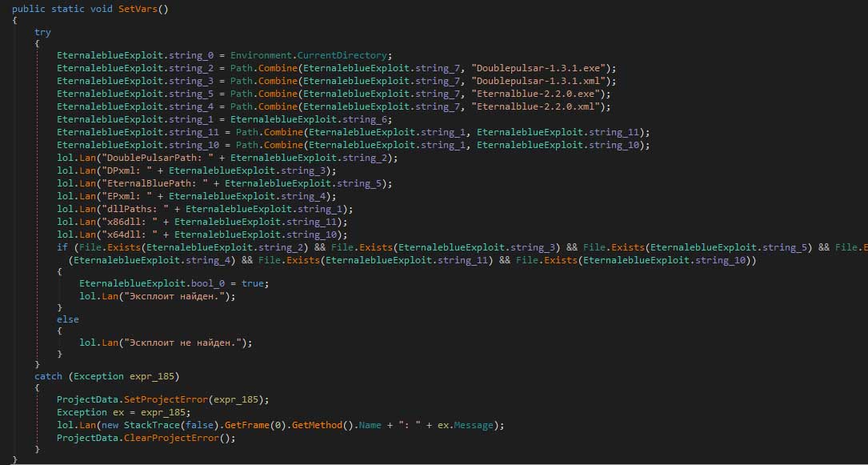This screenshot has width=868, height=465.
Task: Click the SetVars method name
Action: click(138, 10)
